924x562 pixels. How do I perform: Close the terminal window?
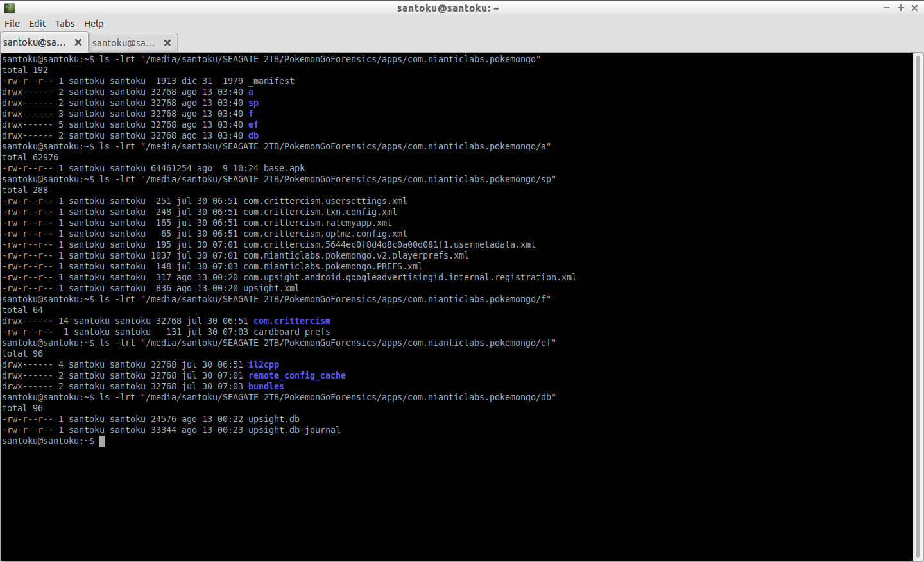click(915, 8)
